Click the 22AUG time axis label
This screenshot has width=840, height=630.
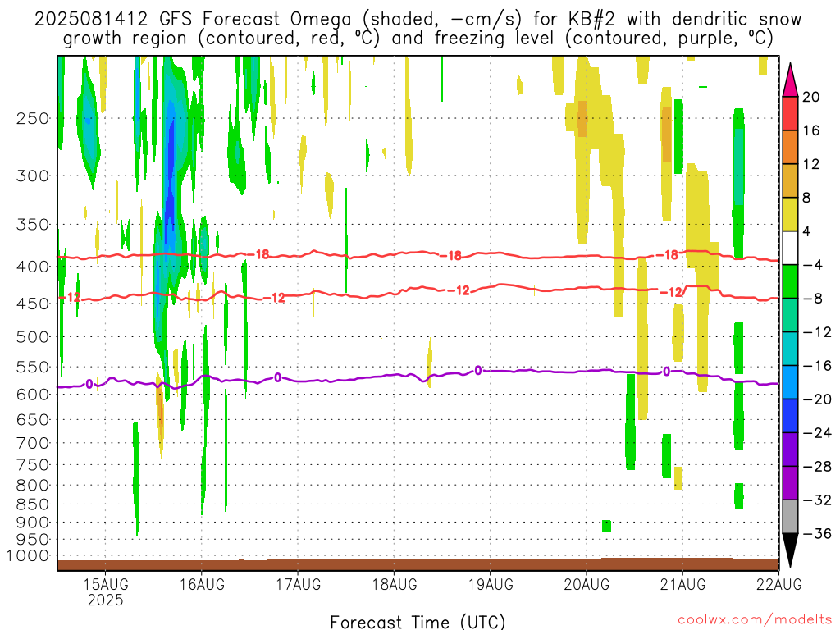coord(779,584)
